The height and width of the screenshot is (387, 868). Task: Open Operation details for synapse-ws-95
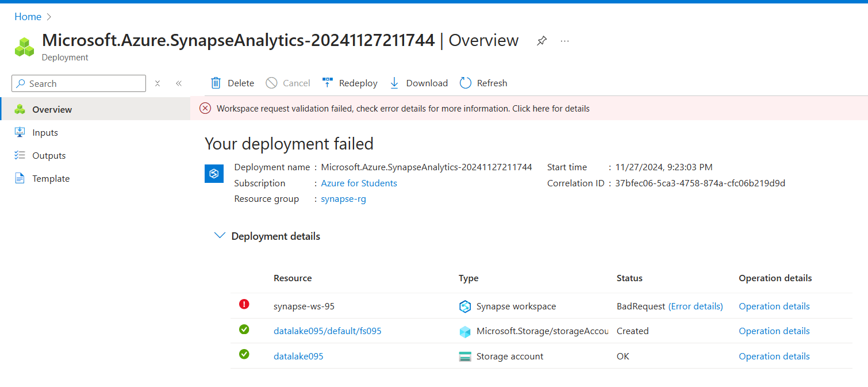point(774,306)
